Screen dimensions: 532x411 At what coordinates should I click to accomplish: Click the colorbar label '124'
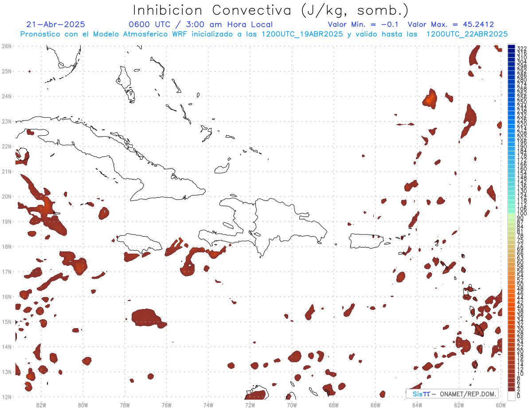522,196
